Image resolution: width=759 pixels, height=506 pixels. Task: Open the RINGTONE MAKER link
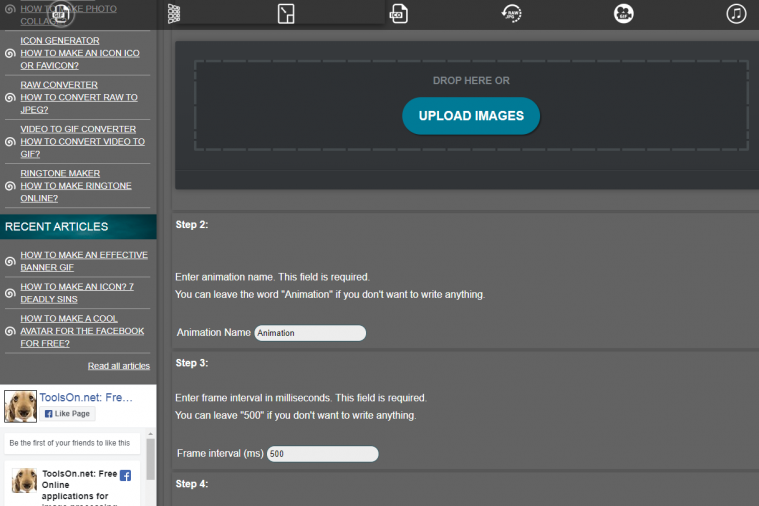point(60,173)
